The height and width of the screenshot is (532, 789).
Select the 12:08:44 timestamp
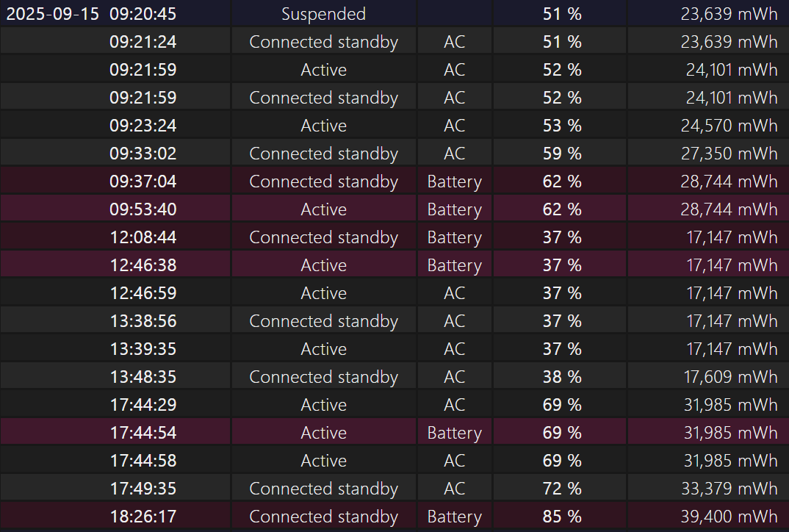[143, 237]
